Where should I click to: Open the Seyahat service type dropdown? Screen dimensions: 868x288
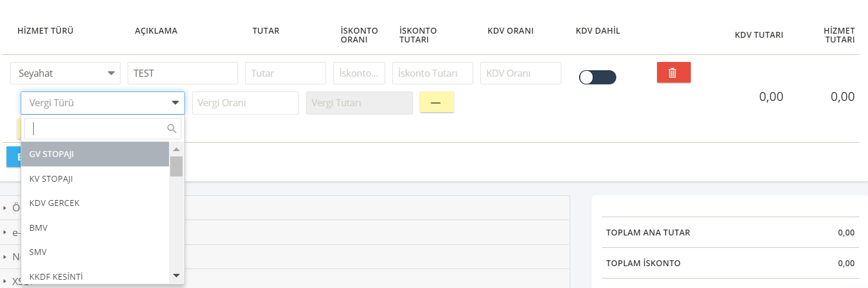[x=66, y=73]
